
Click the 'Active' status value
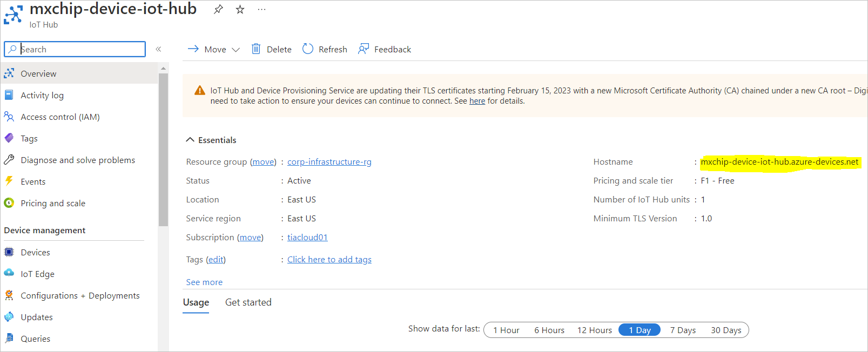299,181
